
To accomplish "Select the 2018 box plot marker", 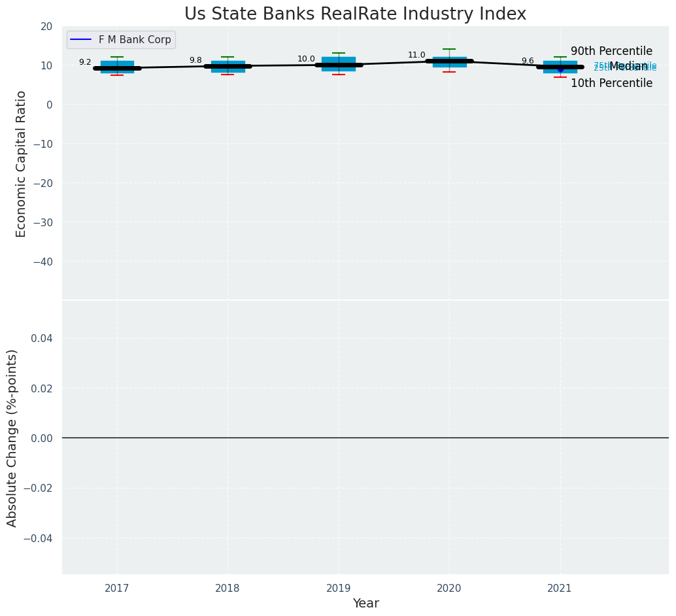I will (228, 66).
